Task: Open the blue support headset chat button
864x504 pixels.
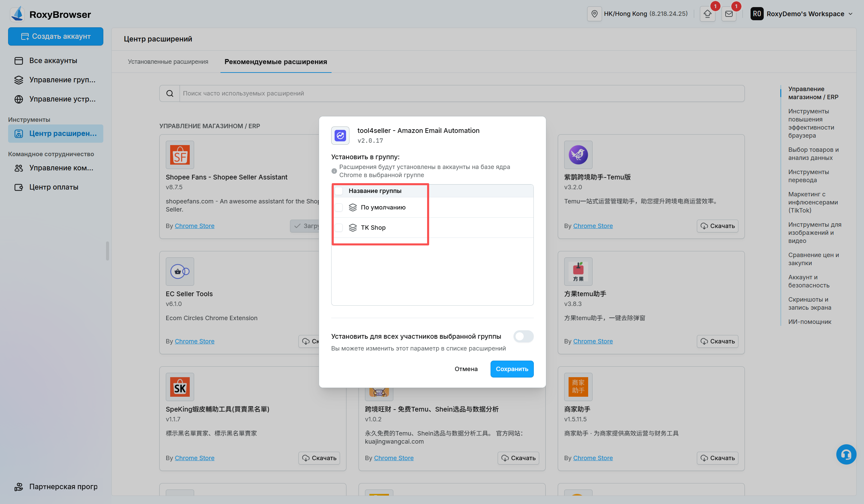Action: 846,455
